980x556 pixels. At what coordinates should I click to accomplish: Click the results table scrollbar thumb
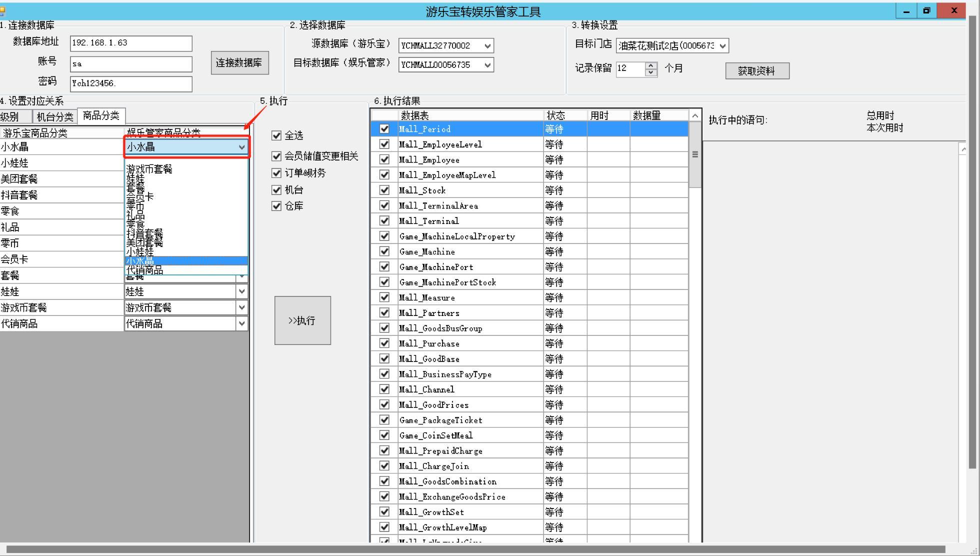[695, 155]
